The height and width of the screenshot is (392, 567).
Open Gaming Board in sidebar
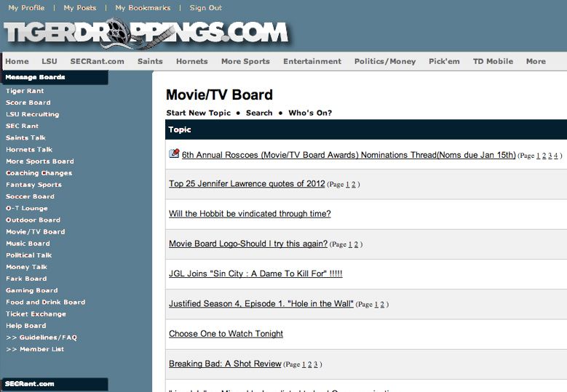[x=32, y=290]
